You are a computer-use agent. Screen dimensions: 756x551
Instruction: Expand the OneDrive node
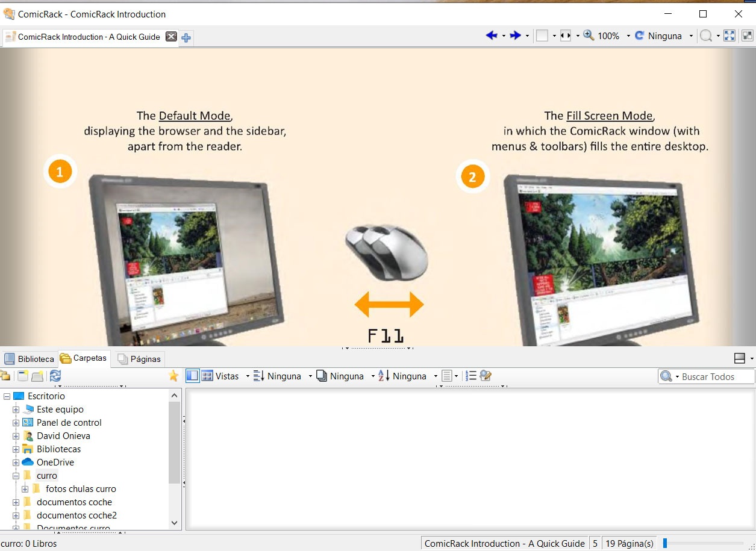pyautogui.click(x=16, y=462)
